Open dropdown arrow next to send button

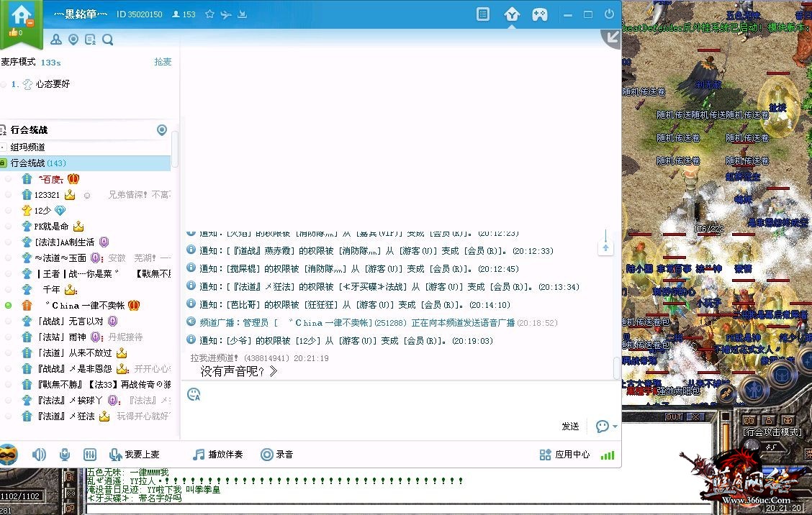(x=614, y=427)
